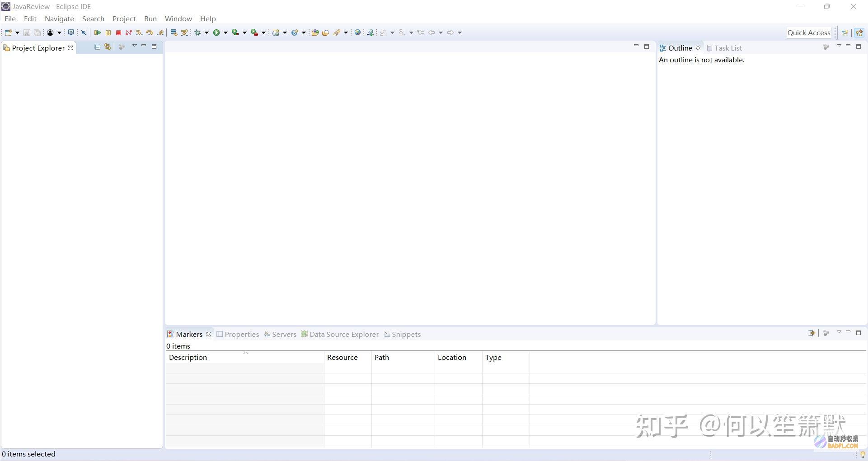868x461 pixels.
Task: Open the New wizard dropdown arrow
Action: [17, 33]
